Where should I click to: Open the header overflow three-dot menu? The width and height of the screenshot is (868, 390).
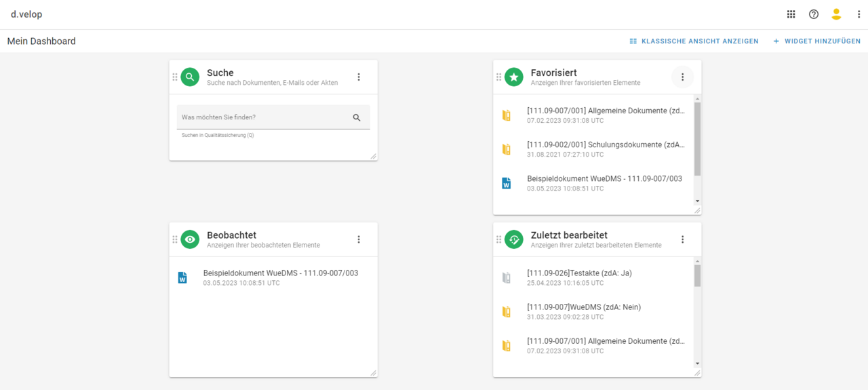tap(859, 14)
